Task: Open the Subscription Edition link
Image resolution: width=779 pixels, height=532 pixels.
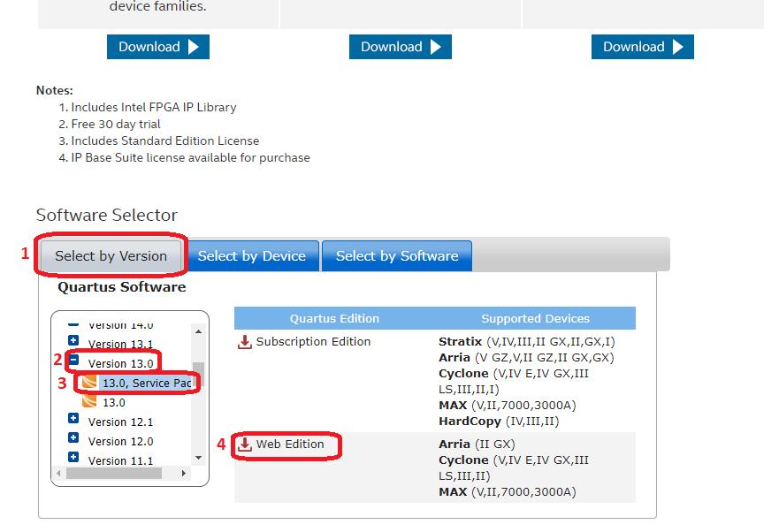Action: [x=313, y=342]
